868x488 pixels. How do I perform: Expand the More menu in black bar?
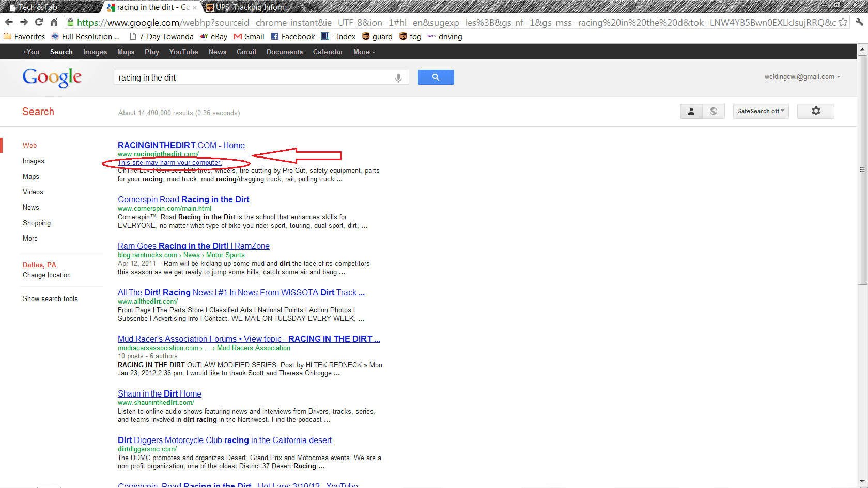[x=364, y=52]
